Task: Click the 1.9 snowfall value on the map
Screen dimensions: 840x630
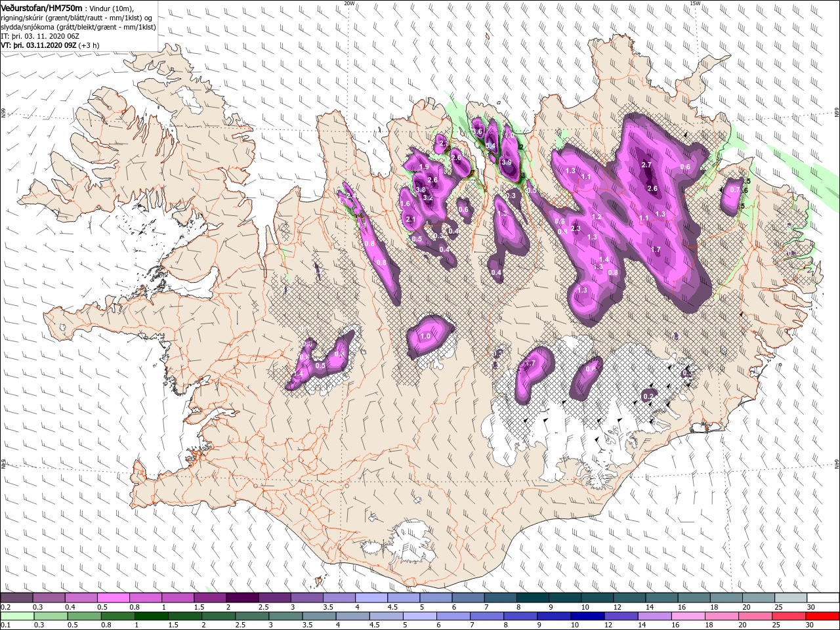Action: (424, 167)
